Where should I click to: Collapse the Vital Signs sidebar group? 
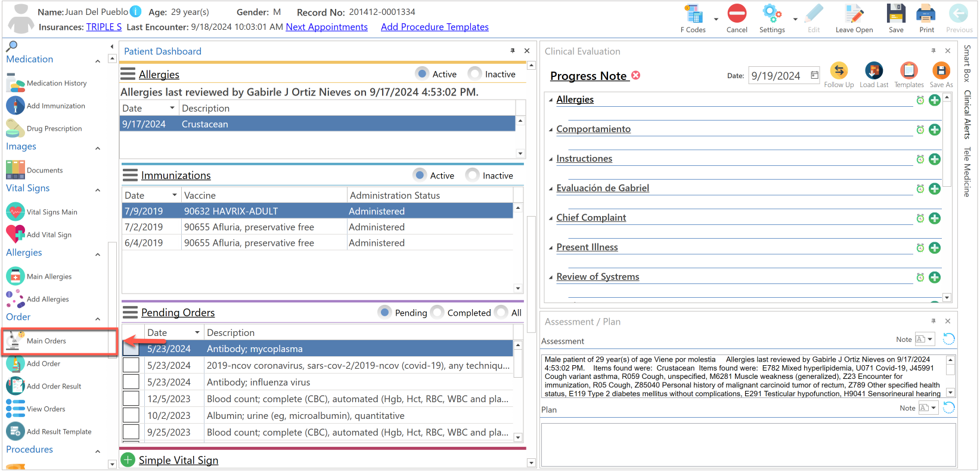point(98,190)
